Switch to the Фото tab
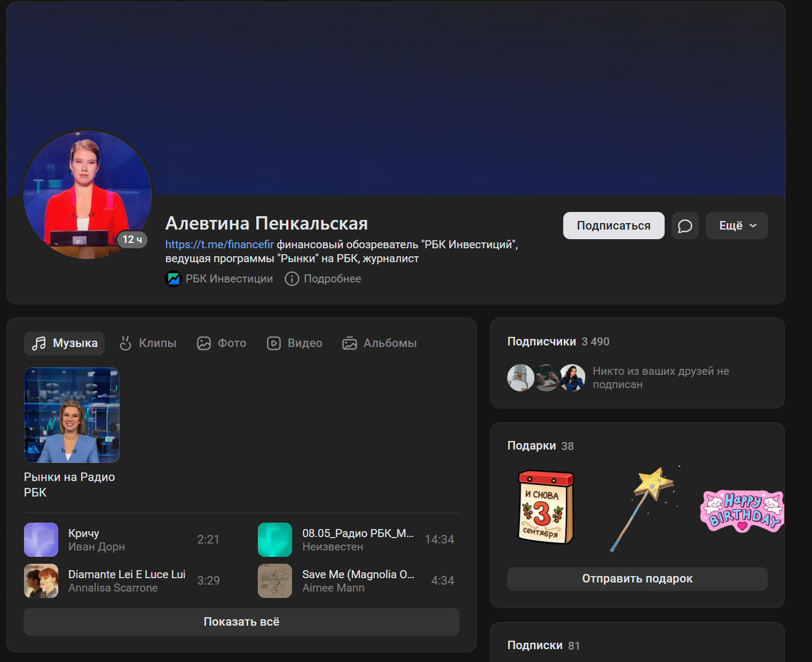The image size is (812, 662). click(x=222, y=343)
